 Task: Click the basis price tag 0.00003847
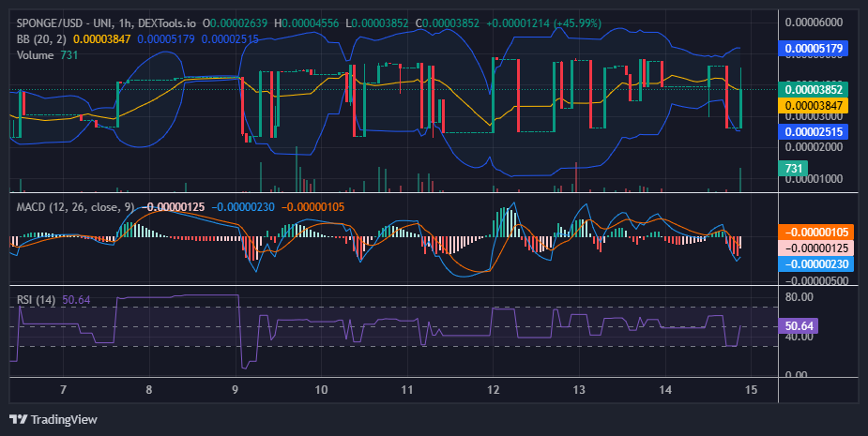[x=814, y=105]
